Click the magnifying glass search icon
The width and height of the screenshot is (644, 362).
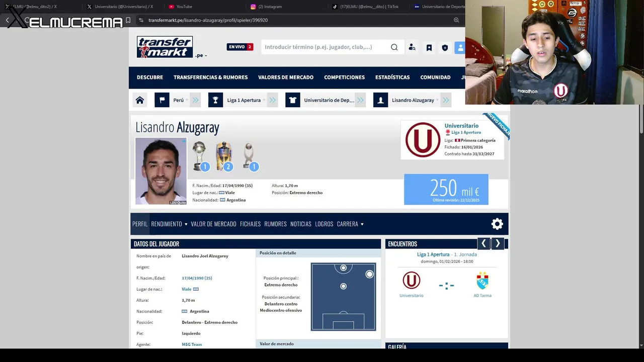pos(394,47)
